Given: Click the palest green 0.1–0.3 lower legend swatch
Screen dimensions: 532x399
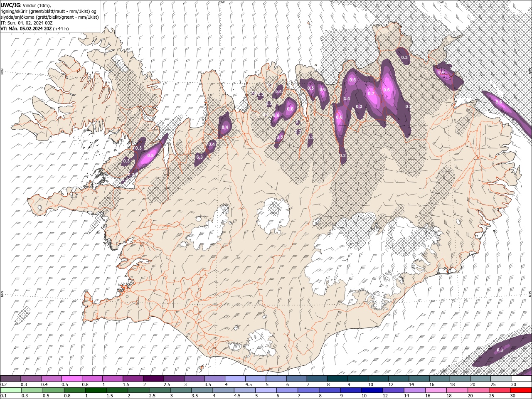Looking at the screenshot, I should 11,390.
